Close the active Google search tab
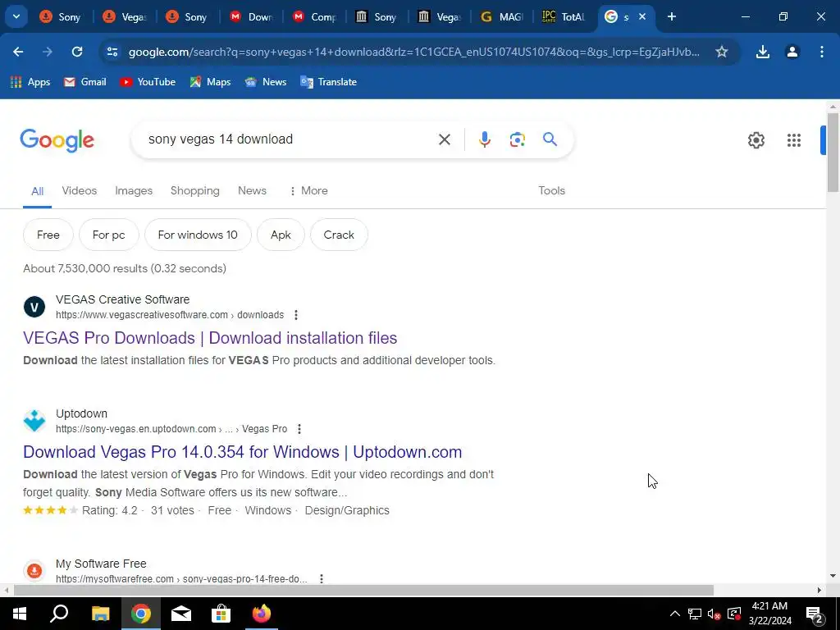 (642, 16)
